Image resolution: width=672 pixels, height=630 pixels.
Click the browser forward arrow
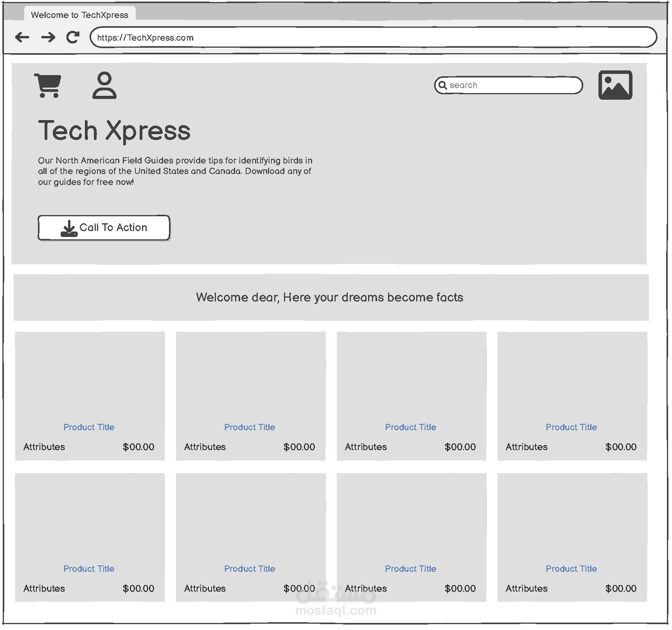tap(48, 37)
